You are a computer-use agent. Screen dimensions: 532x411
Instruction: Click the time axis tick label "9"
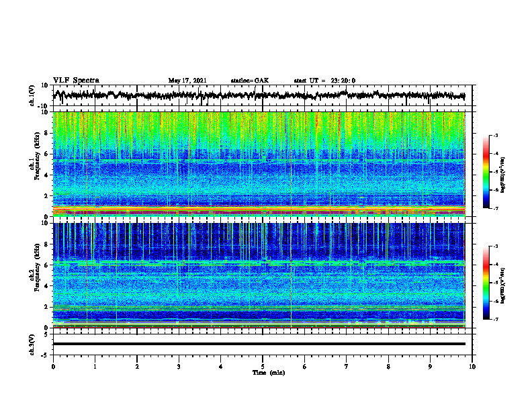[x=430, y=367]
